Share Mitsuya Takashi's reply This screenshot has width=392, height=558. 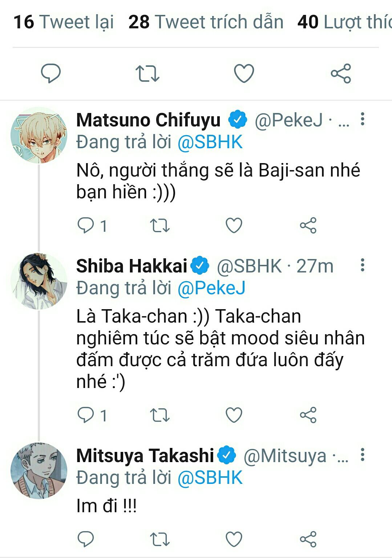click(x=308, y=539)
